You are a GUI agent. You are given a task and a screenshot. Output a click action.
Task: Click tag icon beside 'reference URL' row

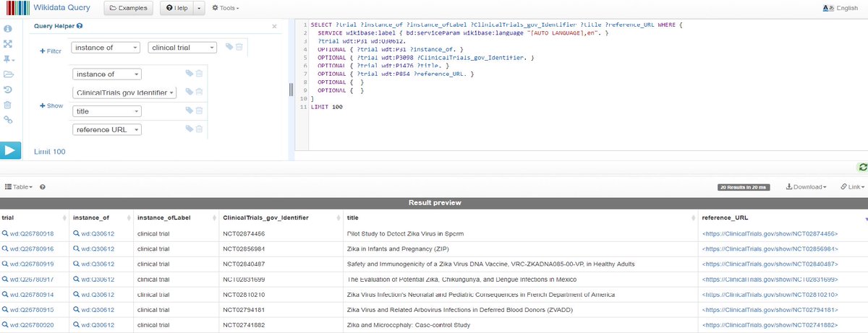pos(190,129)
